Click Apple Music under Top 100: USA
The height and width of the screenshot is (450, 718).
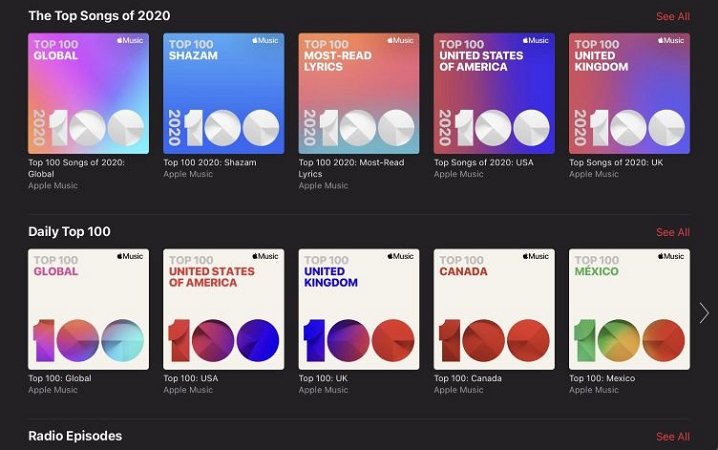pyautogui.click(x=188, y=390)
